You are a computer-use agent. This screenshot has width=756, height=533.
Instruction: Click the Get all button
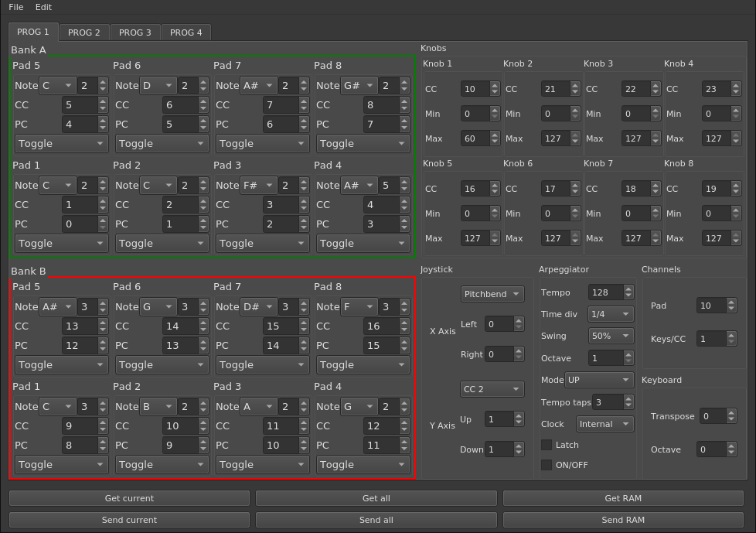[376, 498]
